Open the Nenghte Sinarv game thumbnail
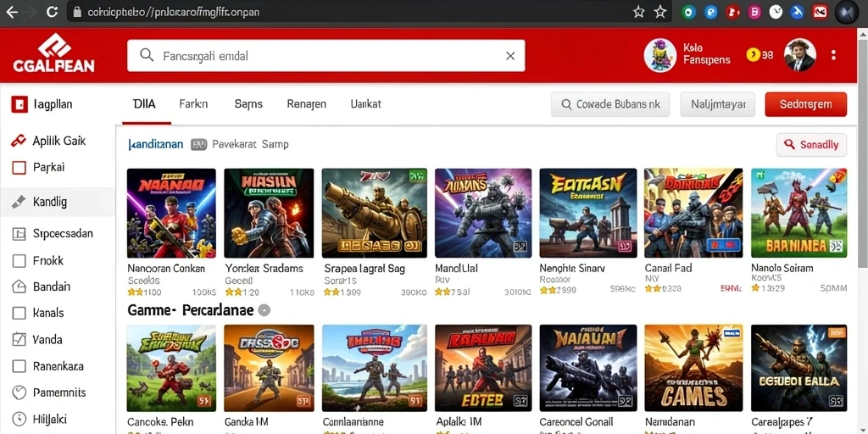 tap(588, 213)
